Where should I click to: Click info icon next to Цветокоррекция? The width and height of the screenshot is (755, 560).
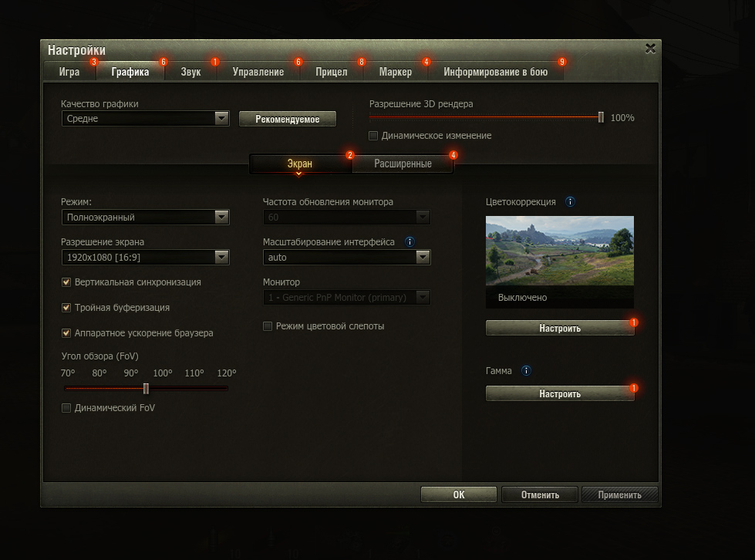[x=570, y=202]
